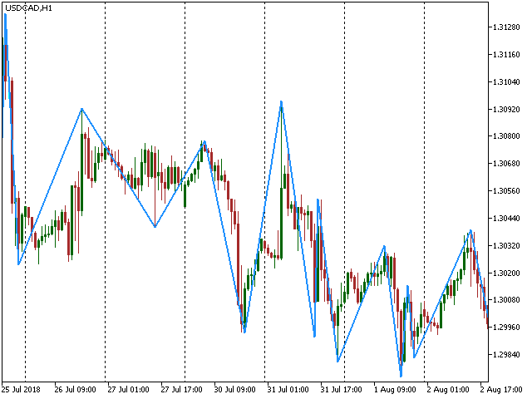Select the 1.30320 price label
The height and width of the screenshot is (399, 532).
pos(506,246)
